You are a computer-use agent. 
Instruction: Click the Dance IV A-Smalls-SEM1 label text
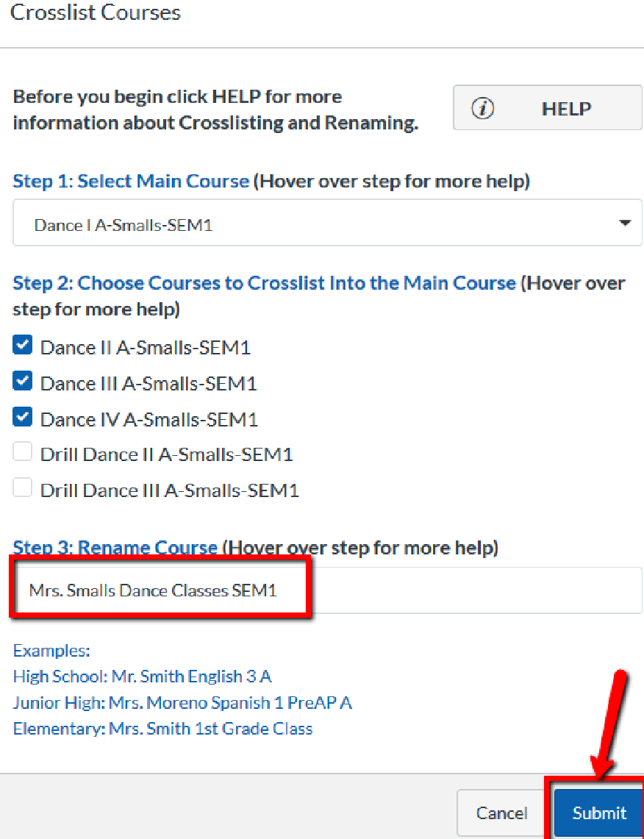pyautogui.click(x=149, y=420)
